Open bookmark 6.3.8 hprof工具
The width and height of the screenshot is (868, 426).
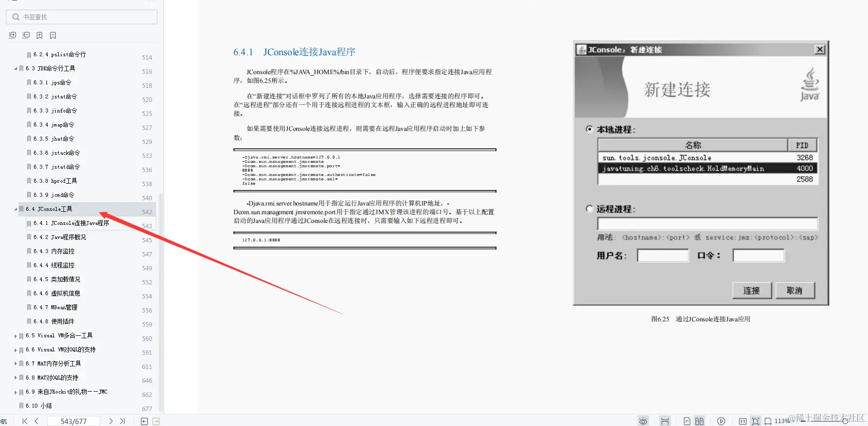pyautogui.click(x=55, y=181)
